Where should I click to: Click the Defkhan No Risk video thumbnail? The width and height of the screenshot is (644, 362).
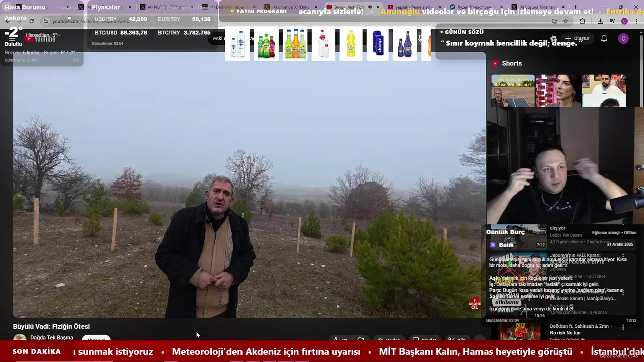click(x=519, y=331)
